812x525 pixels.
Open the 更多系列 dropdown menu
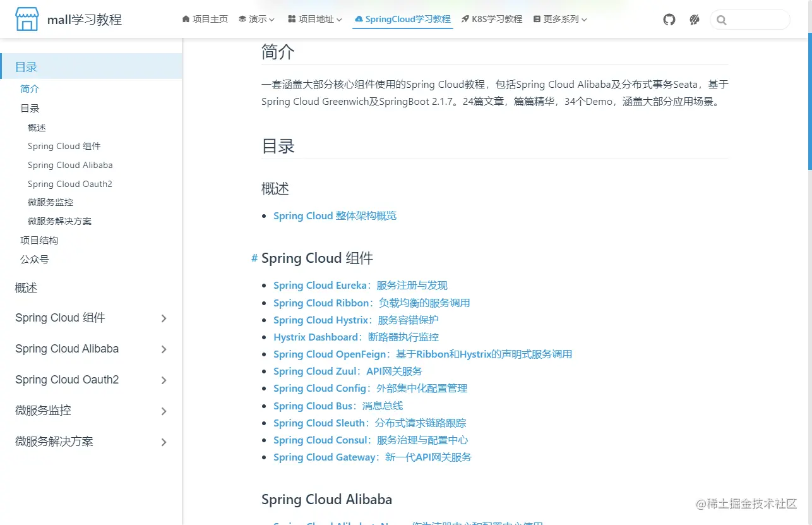(x=560, y=20)
